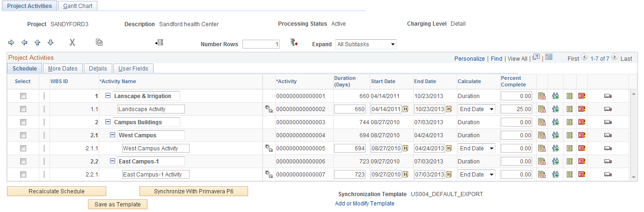Click the red alert icon in West Campus row
Viewport: 644px width, 212px height.
pyautogui.click(x=582, y=135)
